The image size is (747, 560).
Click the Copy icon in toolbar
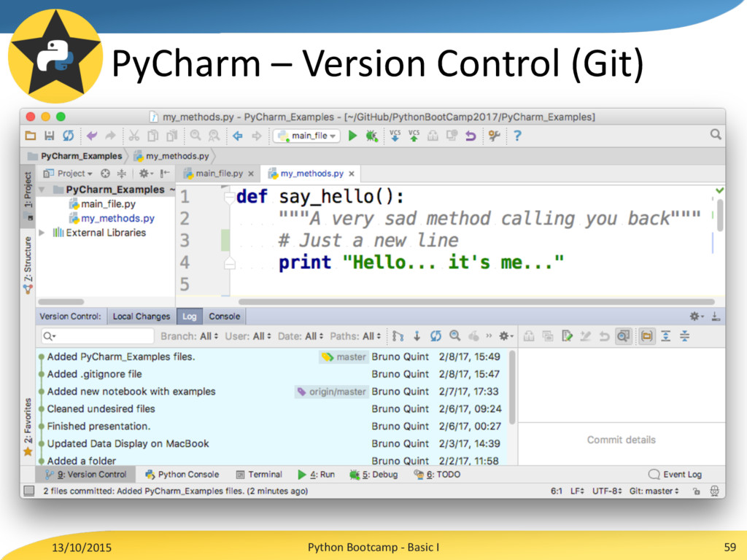click(x=153, y=136)
